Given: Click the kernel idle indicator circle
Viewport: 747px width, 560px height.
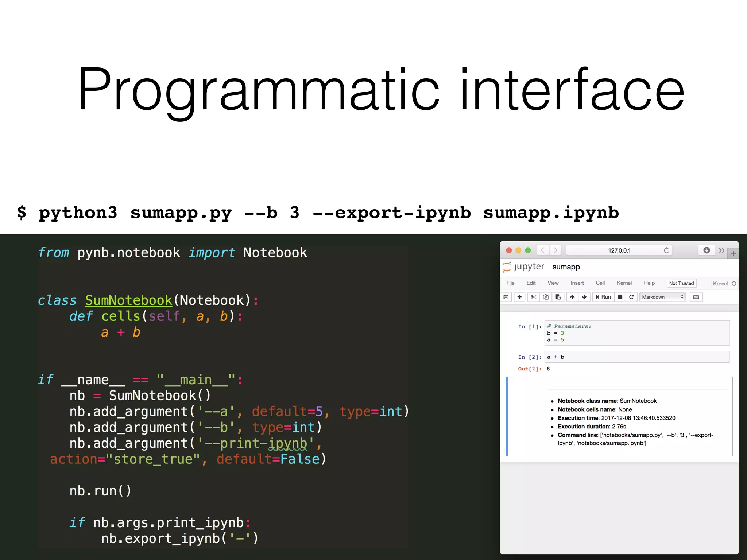Looking at the screenshot, I should tap(734, 284).
